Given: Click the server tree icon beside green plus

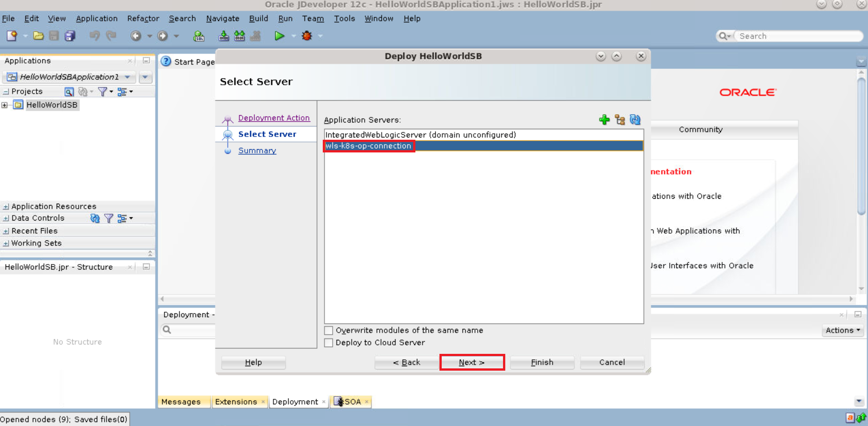Looking at the screenshot, I should pyautogui.click(x=620, y=120).
